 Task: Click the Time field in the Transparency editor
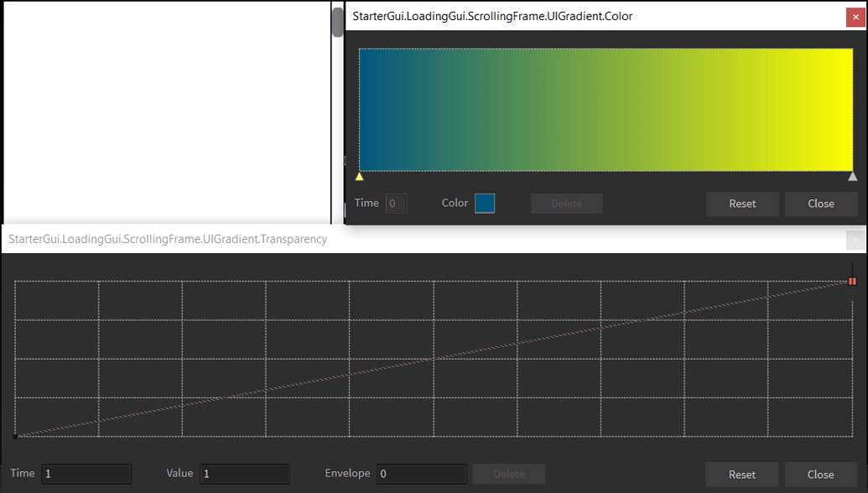86,474
